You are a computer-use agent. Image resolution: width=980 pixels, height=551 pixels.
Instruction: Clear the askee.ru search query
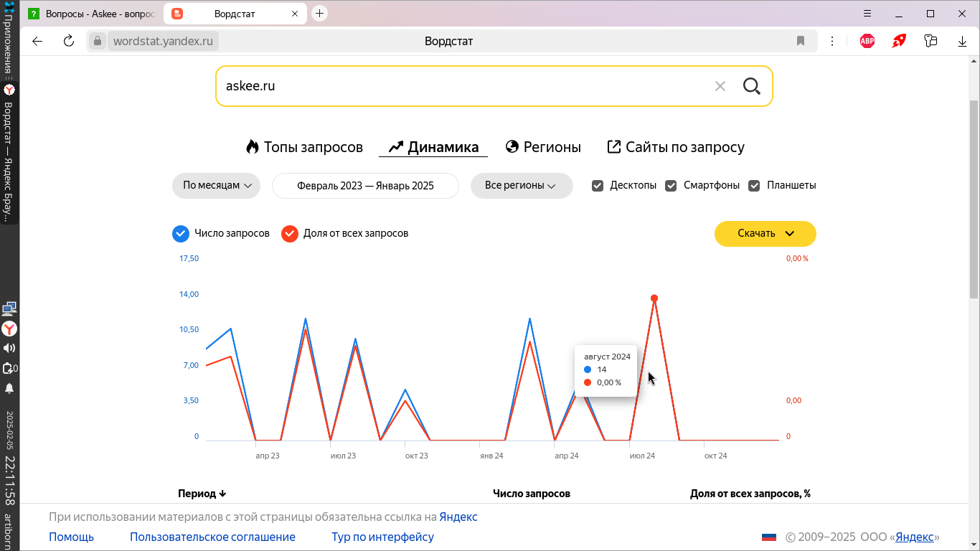720,86
